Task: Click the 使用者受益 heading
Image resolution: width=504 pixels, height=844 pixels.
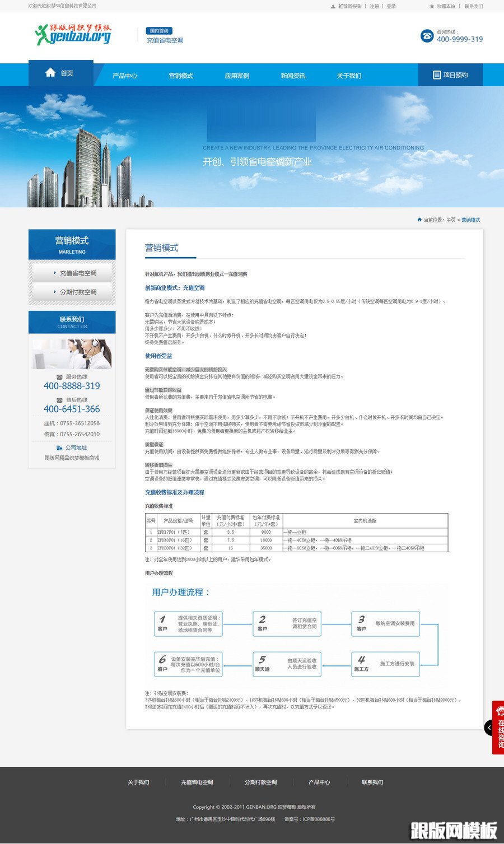Action: pyautogui.click(x=158, y=356)
